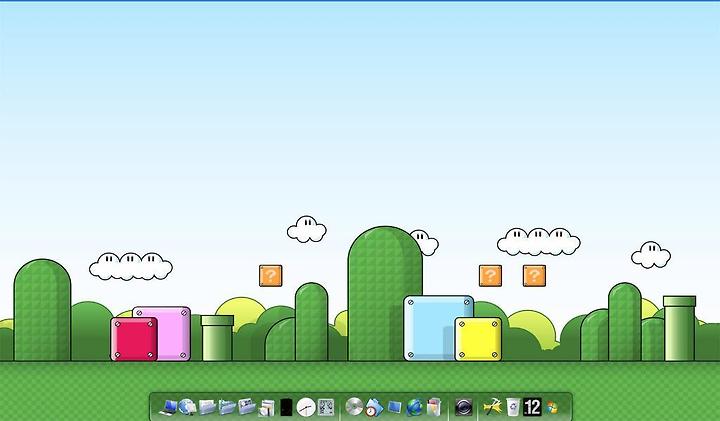Launch the Internet Explorer globe icon
The image size is (720, 421).
(x=414, y=407)
